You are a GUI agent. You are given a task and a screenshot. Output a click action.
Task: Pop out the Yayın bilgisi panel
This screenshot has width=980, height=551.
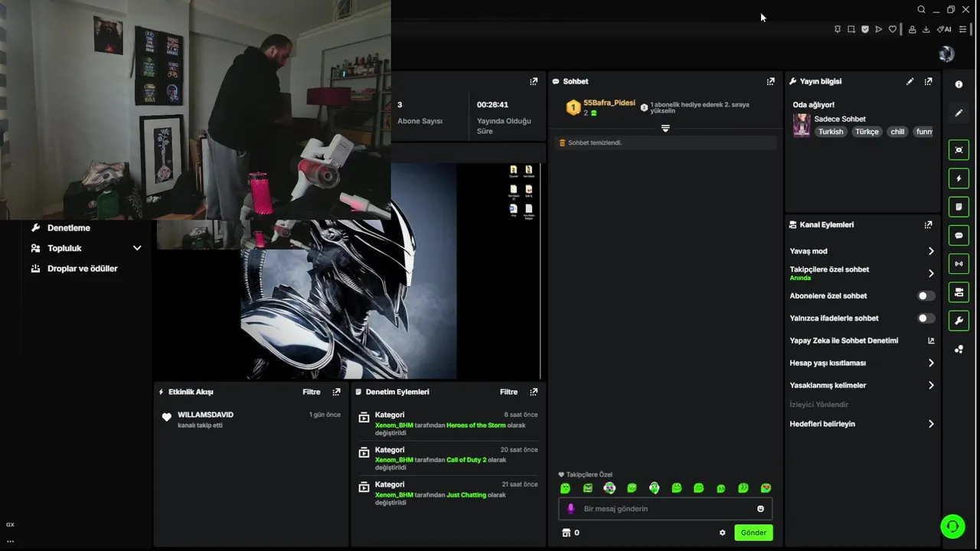[x=928, y=81]
